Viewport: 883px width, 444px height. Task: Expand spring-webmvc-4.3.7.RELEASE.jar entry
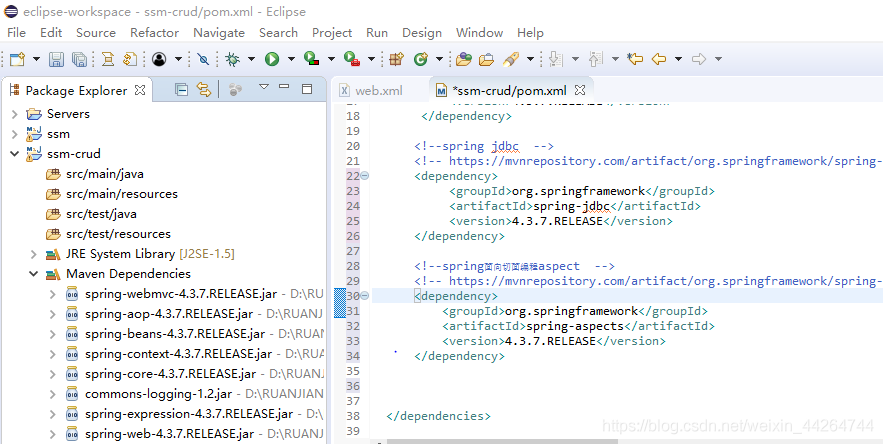point(53,294)
